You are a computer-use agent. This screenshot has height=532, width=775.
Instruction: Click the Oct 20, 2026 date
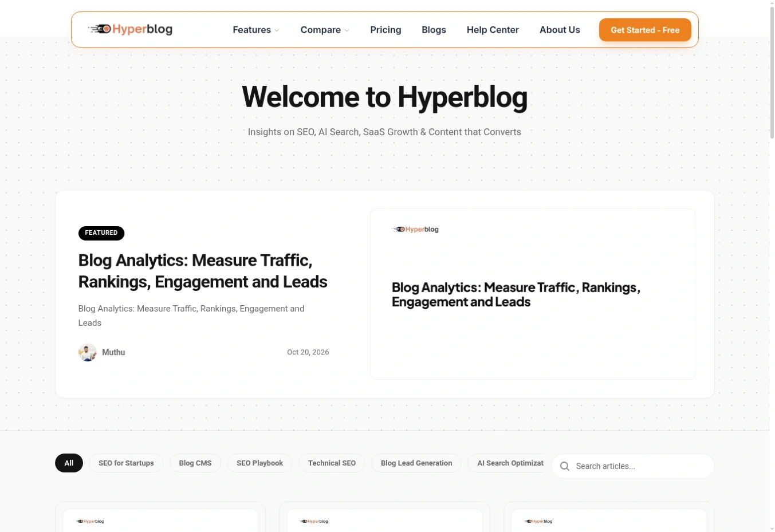pyautogui.click(x=308, y=352)
